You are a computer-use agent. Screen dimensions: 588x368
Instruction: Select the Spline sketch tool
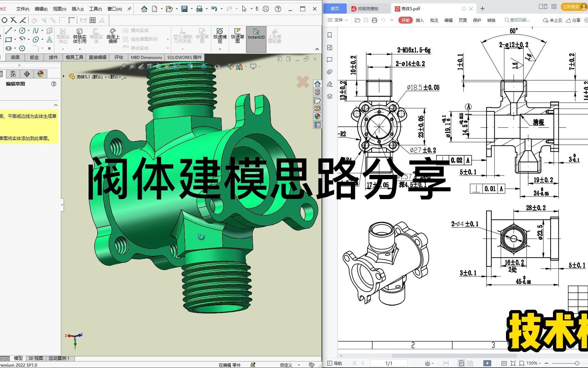pyautogui.click(x=36, y=31)
